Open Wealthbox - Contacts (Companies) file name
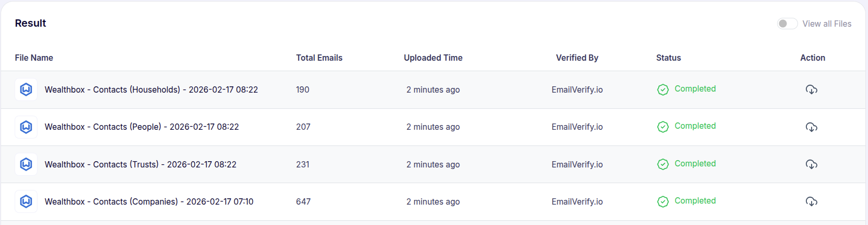 tap(149, 201)
